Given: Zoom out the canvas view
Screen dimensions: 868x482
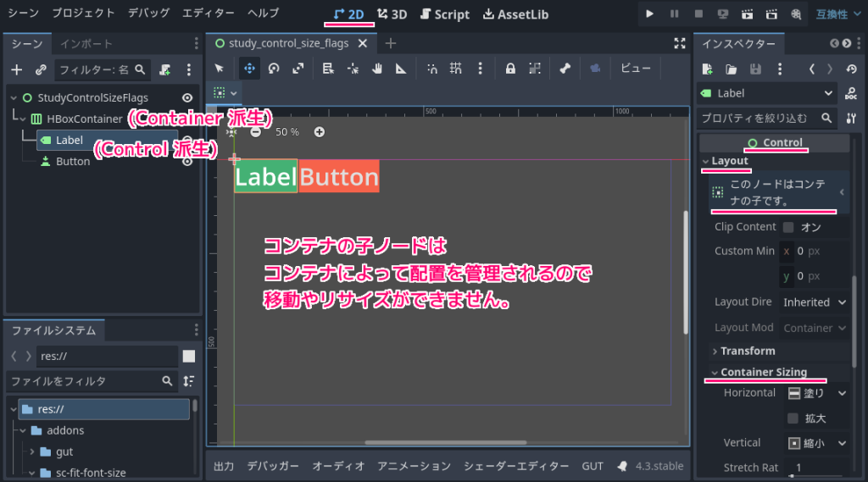Looking at the screenshot, I should tap(255, 131).
